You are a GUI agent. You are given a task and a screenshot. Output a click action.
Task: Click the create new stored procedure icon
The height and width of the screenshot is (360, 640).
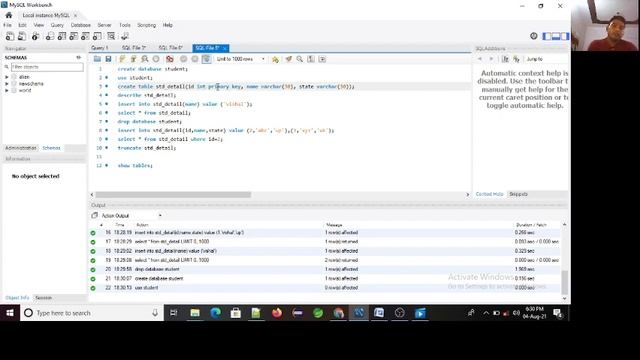point(85,36)
